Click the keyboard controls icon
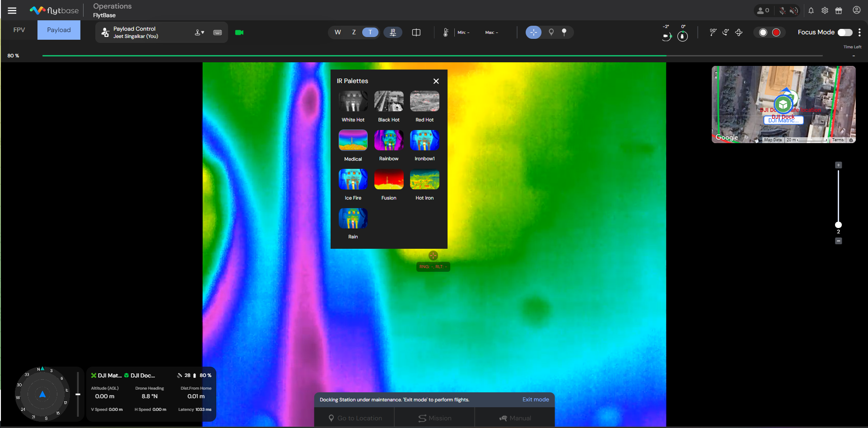 click(x=218, y=33)
